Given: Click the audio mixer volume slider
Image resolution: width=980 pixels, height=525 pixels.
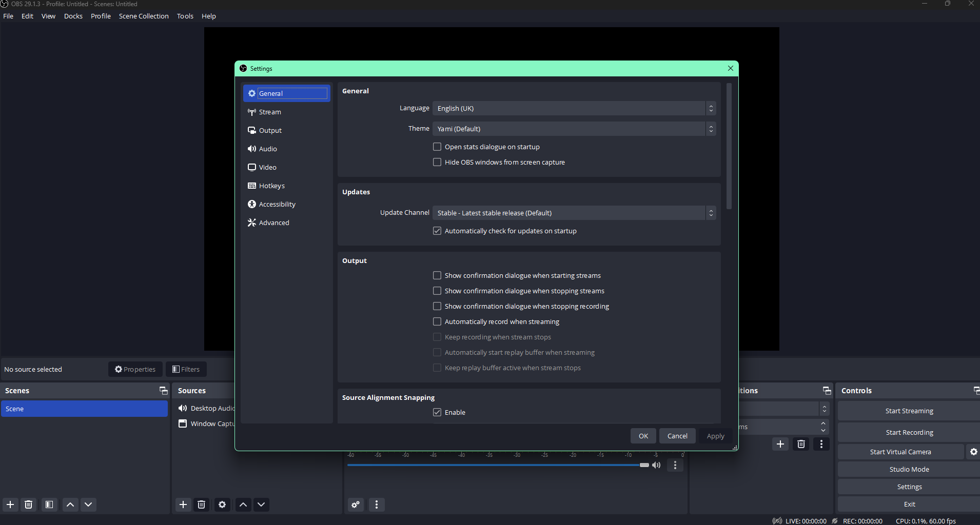Looking at the screenshot, I should click(x=498, y=465).
